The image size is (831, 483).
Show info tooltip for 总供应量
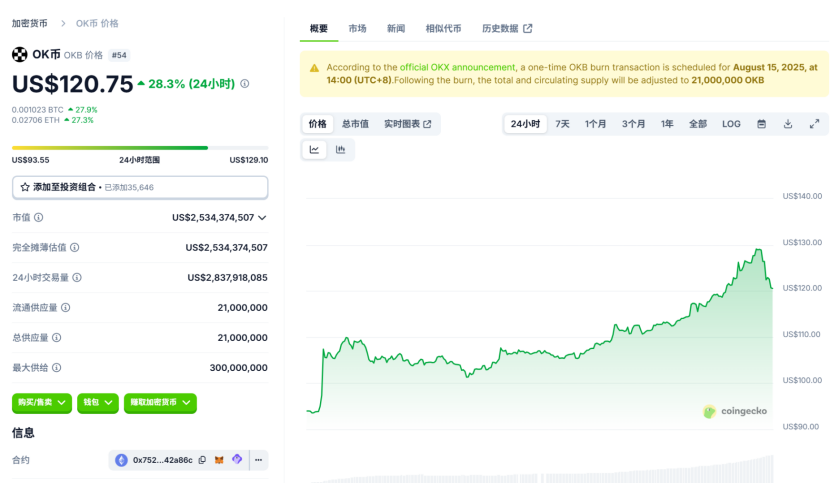click(57, 338)
